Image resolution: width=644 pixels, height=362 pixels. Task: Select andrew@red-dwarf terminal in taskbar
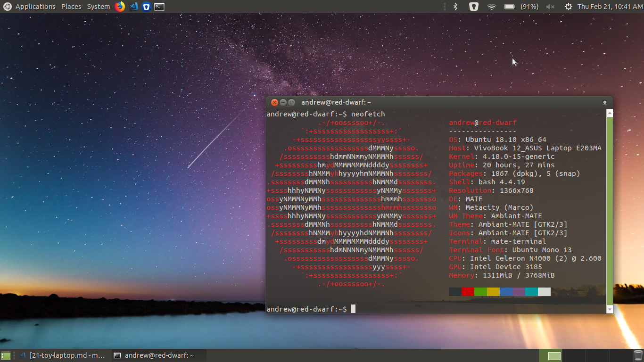(x=155, y=355)
